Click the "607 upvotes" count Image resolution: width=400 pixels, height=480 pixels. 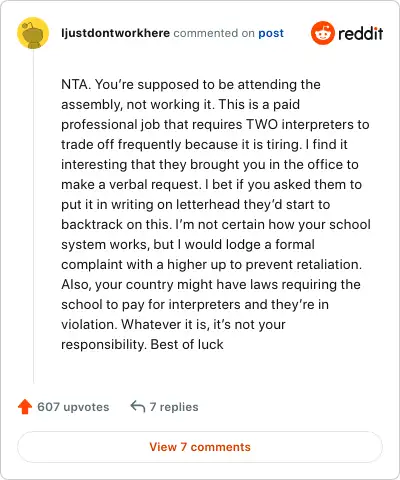pyautogui.click(x=73, y=407)
